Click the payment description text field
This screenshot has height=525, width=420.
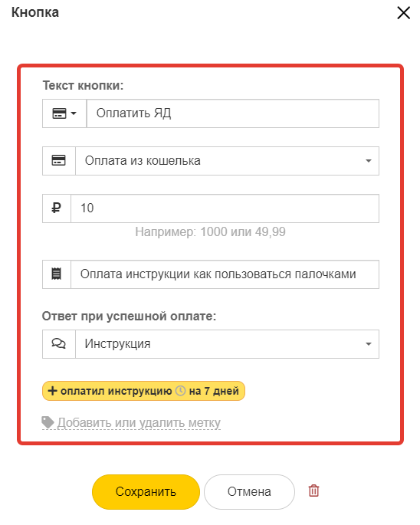225,274
